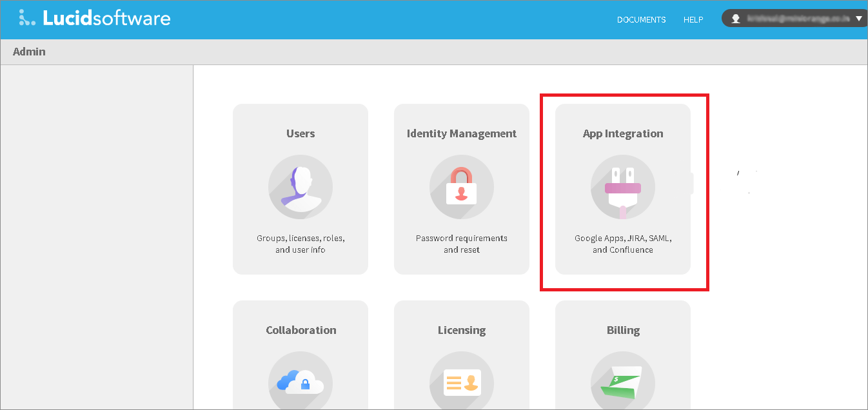The width and height of the screenshot is (868, 410).
Task: Expand the account dropdown arrow
Action: coord(858,19)
